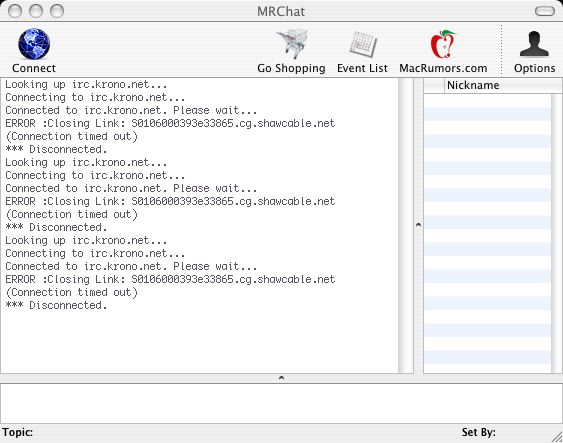Screen dimensions: 563x443
Task: Click the Nickname column header
Action: coord(503,85)
